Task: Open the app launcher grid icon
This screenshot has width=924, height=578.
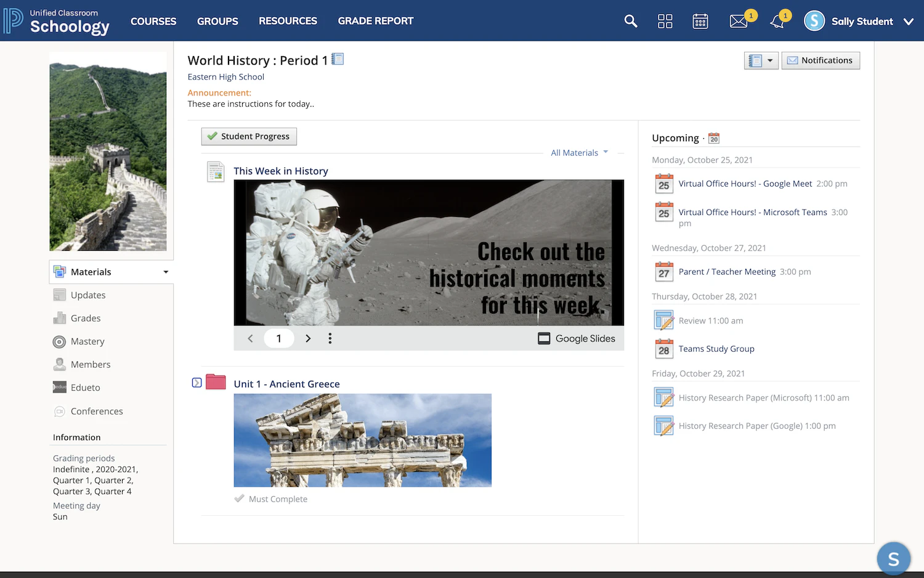Action: click(x=665, y=20)
